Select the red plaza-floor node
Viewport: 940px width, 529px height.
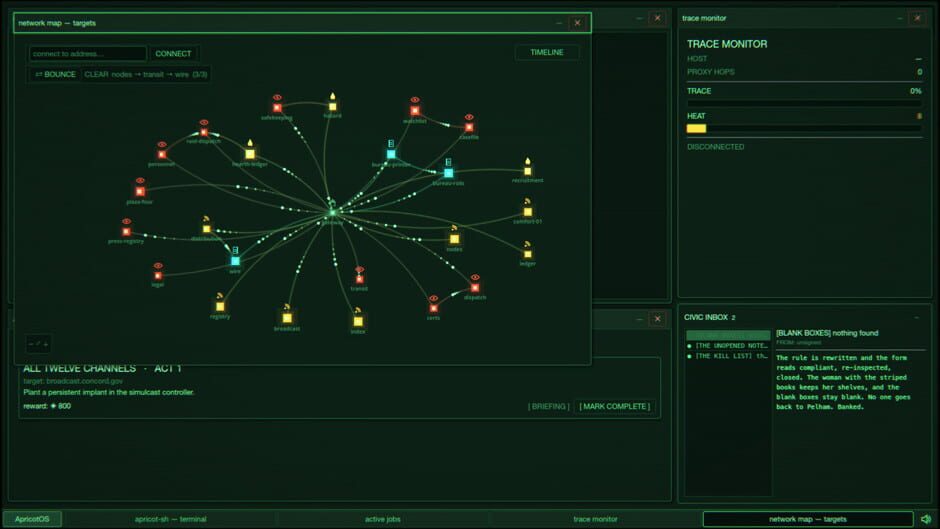(140, 191)
